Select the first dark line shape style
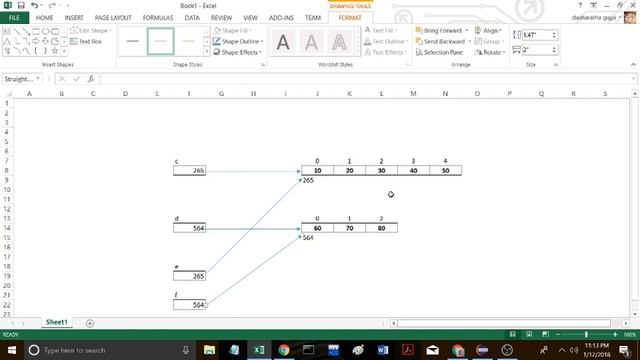Screen dimensions: 640x360 pos(133,41)
